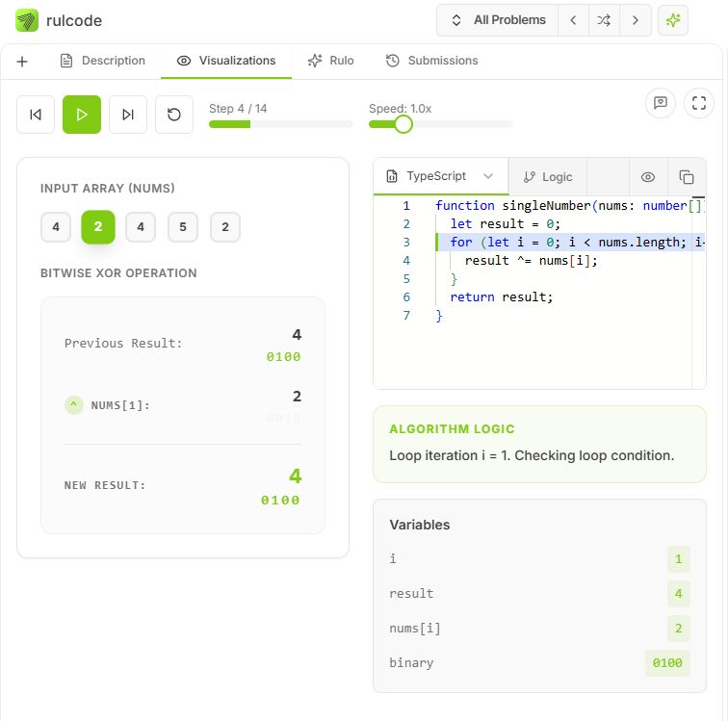
Task: Click the 'Step 4 / 14' label
Action: coord(238,109)
